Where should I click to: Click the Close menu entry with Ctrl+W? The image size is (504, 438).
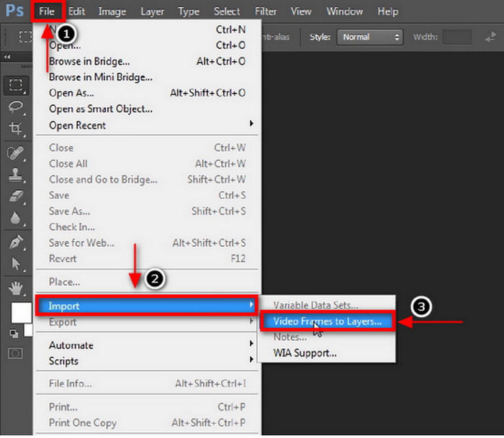(x=147, y=147)
